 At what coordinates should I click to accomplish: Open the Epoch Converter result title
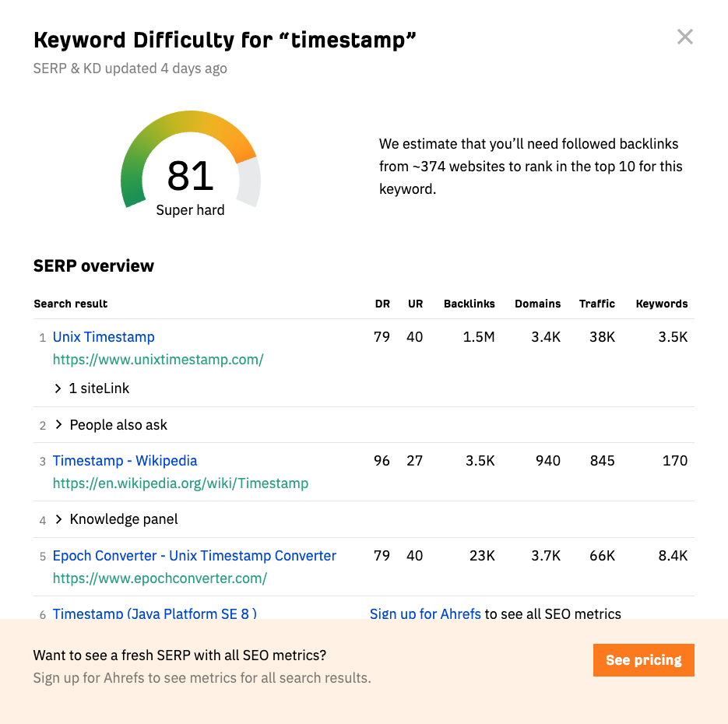click(195, 556)
